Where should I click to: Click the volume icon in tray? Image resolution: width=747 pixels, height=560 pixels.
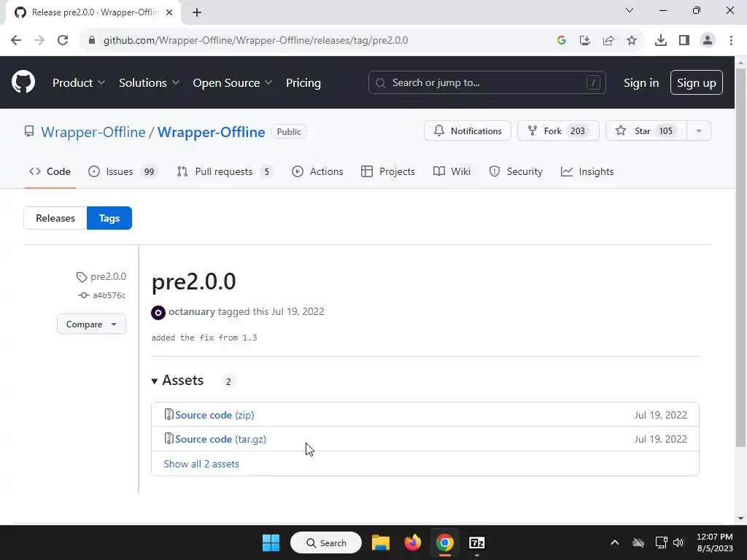click(678, 542)
